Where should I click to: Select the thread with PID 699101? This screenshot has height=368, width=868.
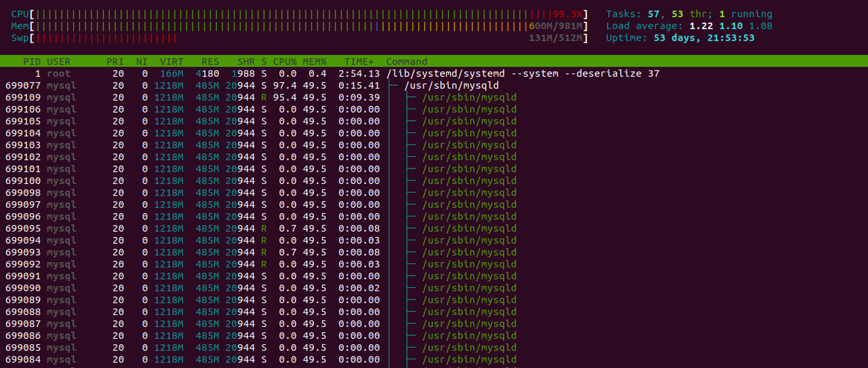point(434,169)
